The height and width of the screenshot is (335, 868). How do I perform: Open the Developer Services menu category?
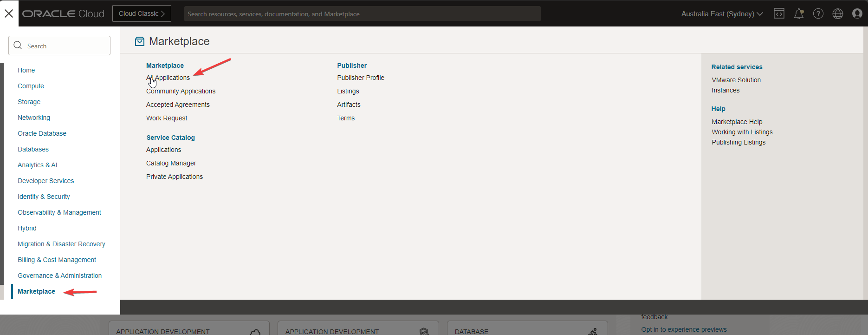tap(46, 181)
